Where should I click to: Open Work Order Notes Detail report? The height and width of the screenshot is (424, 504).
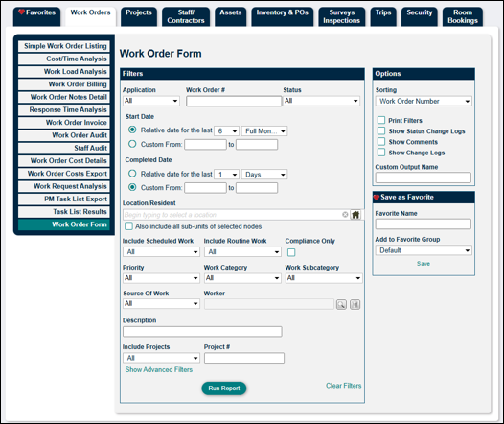click(64, 97)
